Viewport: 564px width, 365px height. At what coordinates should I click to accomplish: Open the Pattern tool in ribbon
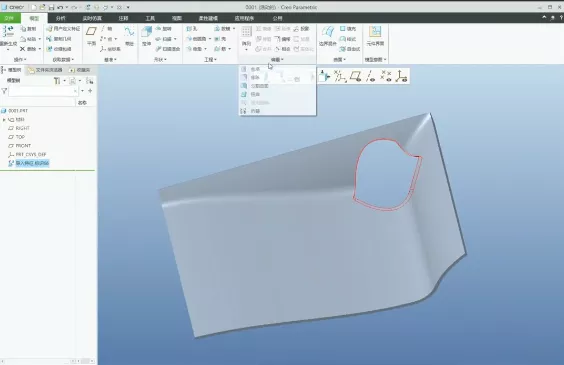tap(246, 36)
